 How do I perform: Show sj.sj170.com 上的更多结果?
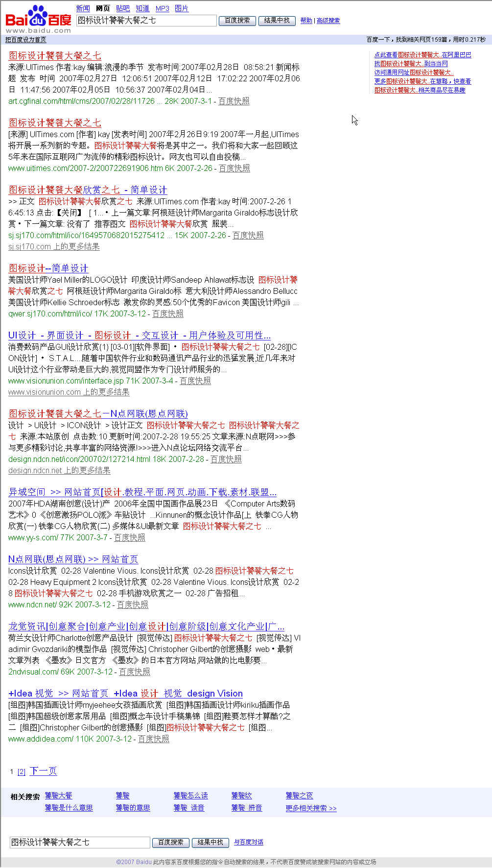tap(54, 246)
